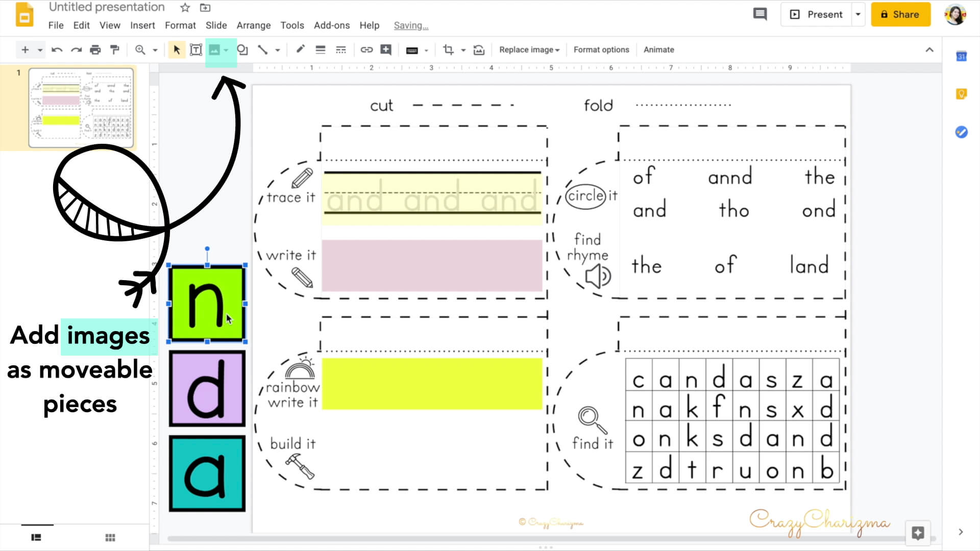Image resolution: width=980 pixels, height=551 pixels.
Task: Open the Insert menu
Action: [142, 25]
